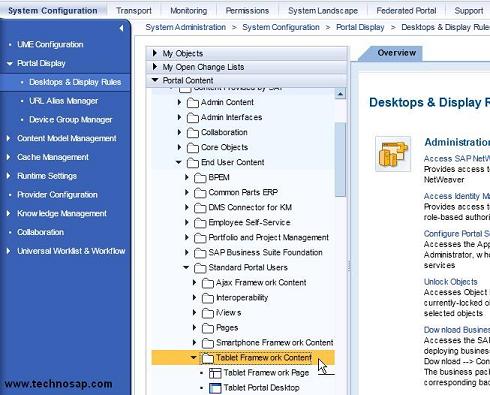490x395 pixels.
Task: Click the Common Parts ERP folder icon
Action: (x=200, y=193)
